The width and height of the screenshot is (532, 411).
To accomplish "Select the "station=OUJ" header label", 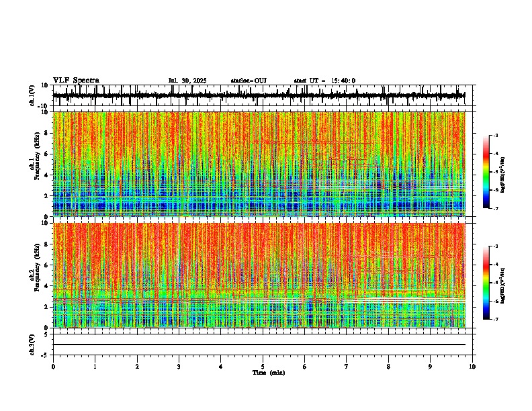I will [249, 81].
